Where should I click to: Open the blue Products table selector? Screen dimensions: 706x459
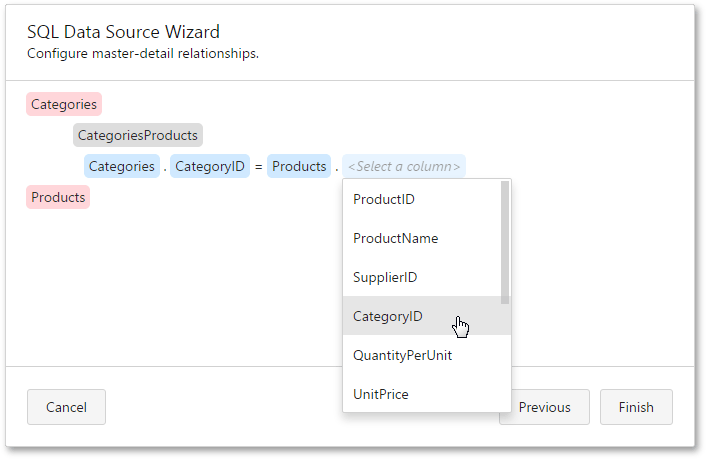pos(299,166)
